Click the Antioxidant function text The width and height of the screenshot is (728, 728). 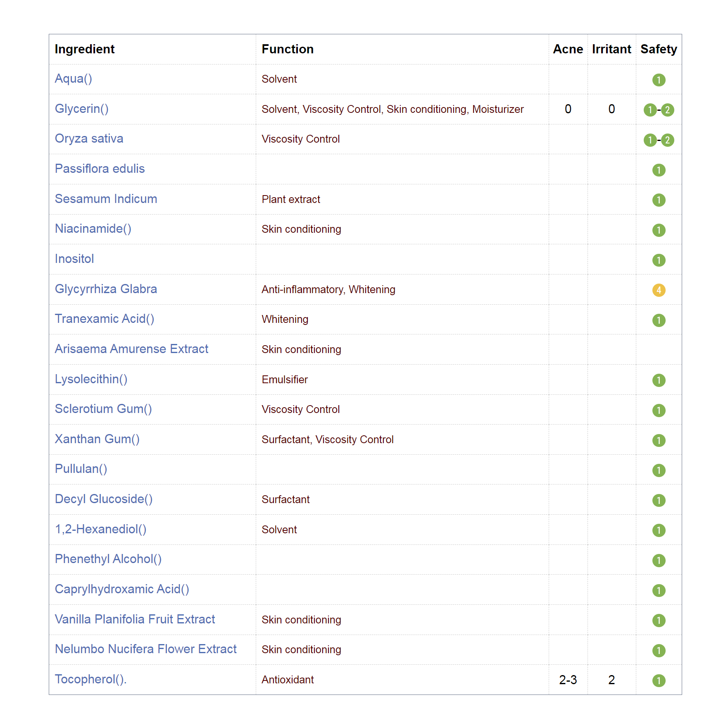[288, 680]
